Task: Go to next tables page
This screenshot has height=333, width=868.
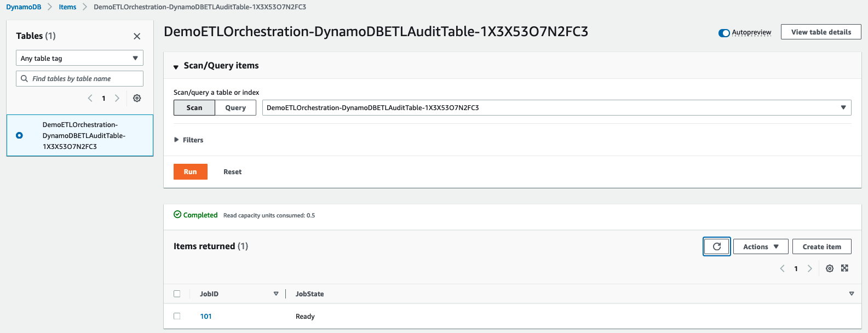Action: 117,98
